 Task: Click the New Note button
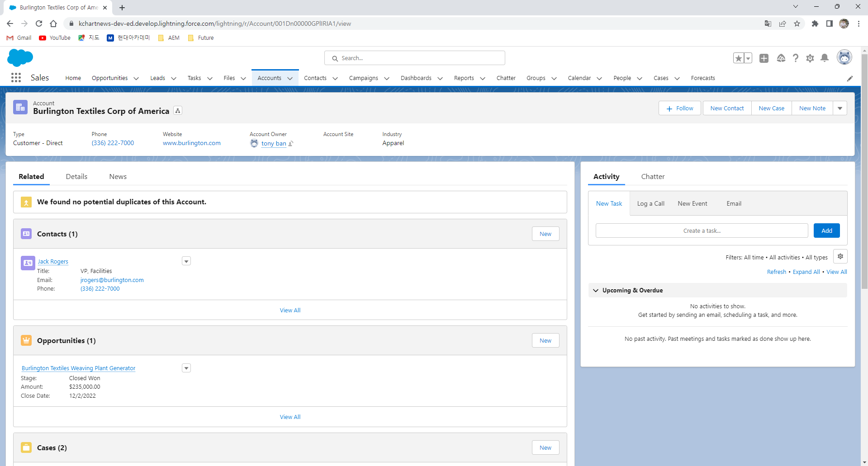tap(812, 108)
